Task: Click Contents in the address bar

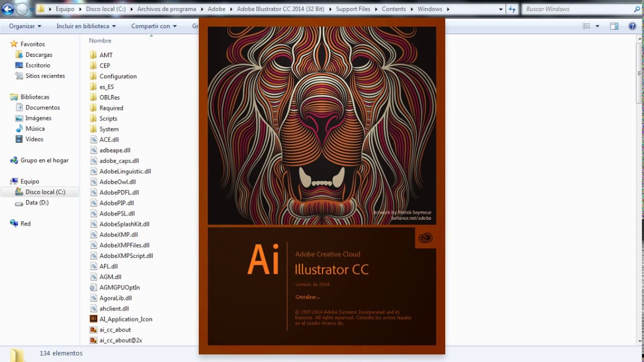Action: tap(394, 9)
